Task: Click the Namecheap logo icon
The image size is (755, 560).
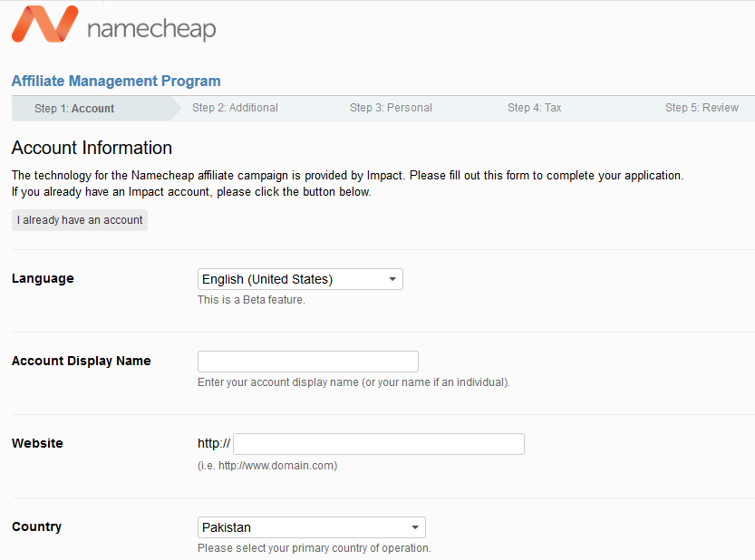Action: point(44,24)
